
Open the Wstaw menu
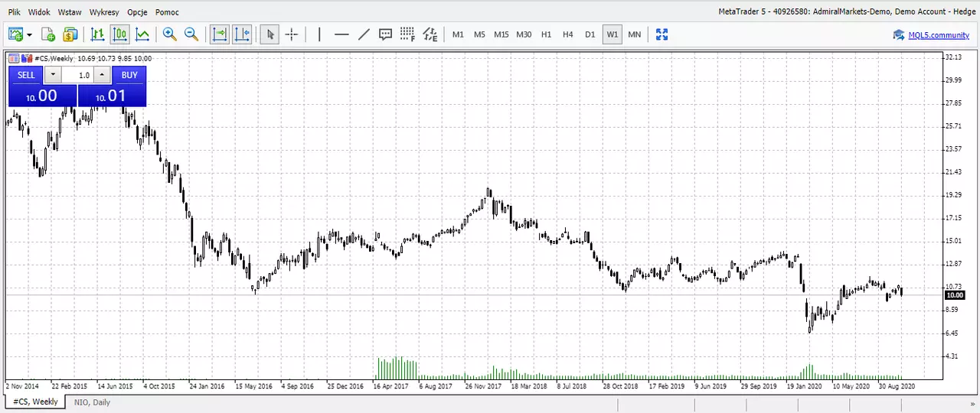[x=70, y=12]
